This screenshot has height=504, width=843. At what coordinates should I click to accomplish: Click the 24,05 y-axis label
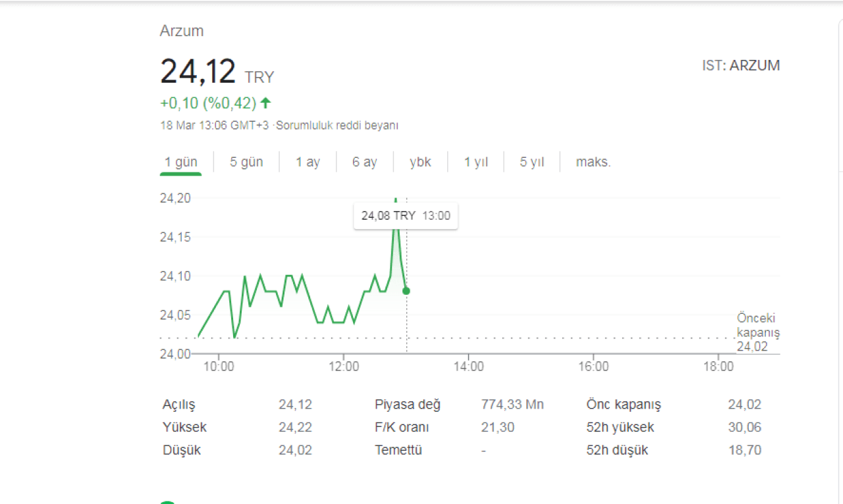[x=175, y=315]
